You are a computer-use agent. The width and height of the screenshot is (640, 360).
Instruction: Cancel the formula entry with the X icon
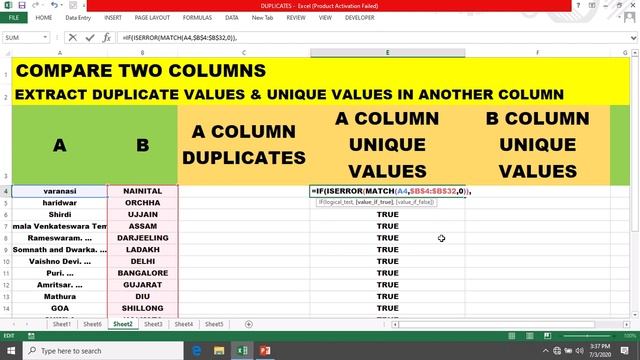click(x=73, y=38)
